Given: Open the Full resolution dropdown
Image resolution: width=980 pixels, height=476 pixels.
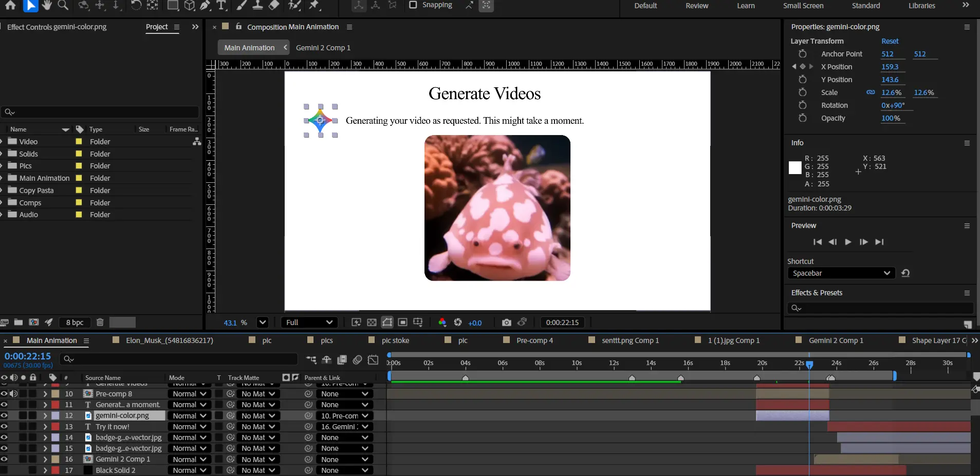Looking at the screenshot, I should click(309, 322).
